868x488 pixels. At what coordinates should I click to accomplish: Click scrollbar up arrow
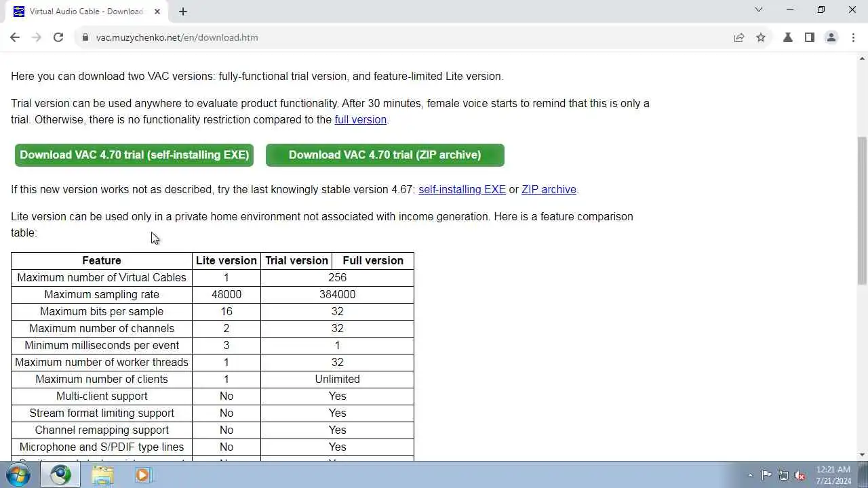click(862, 59)
